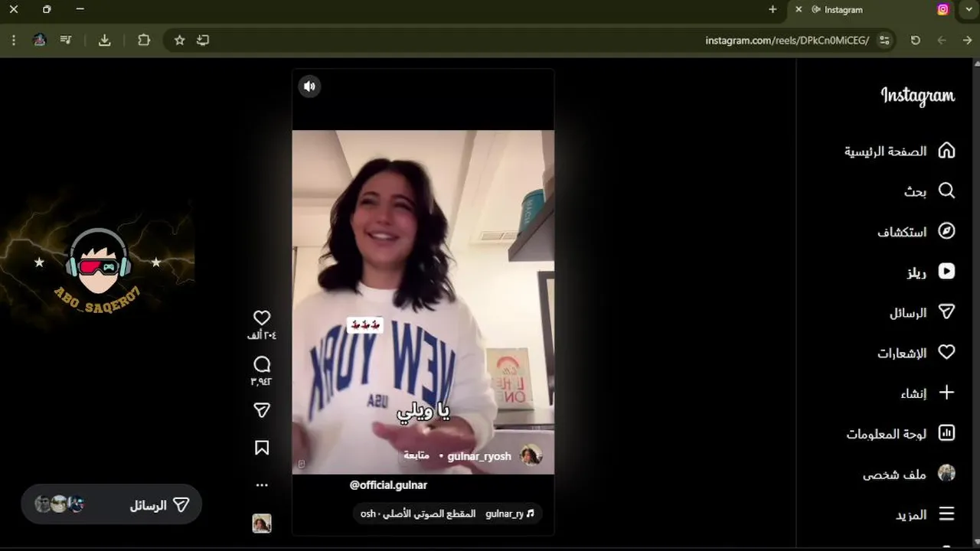This screenshot has height=551, width=980.
Task: Open استكشاف explore page
Action: click(916, 231)
